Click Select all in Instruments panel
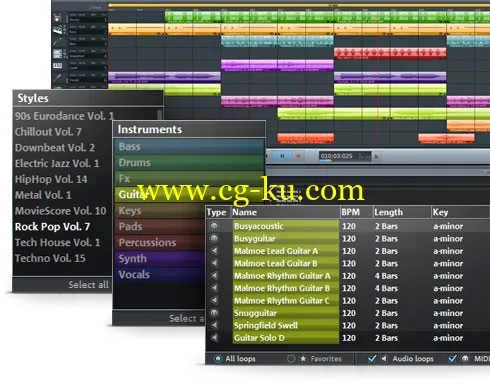The image size is (490, 392). (186, 318)
